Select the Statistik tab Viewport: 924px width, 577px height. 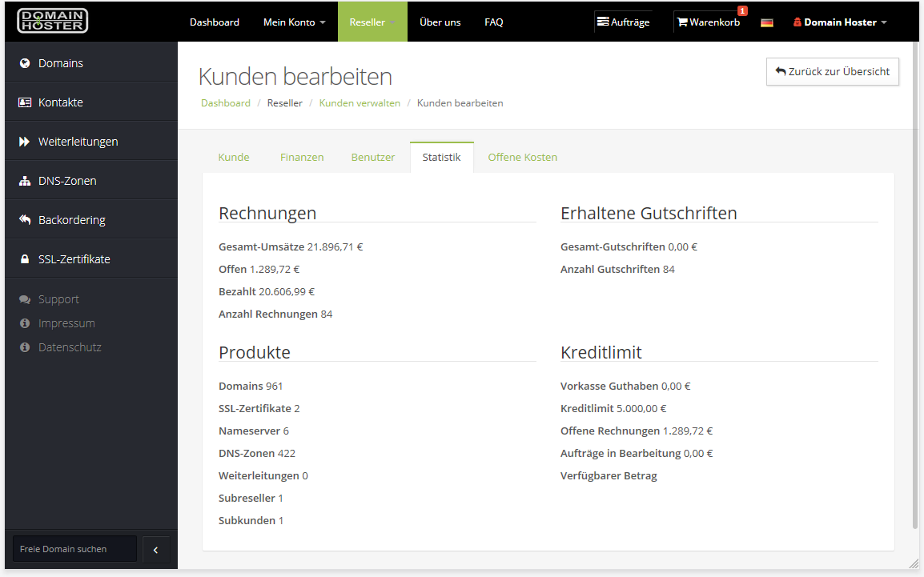tap(441, 157)
